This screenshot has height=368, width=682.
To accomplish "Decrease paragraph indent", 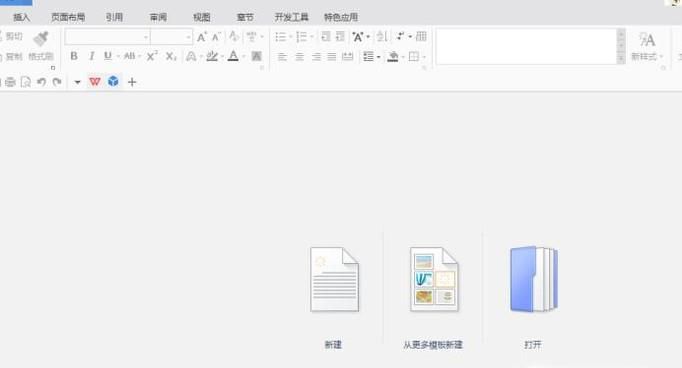I will coord(326,37).
